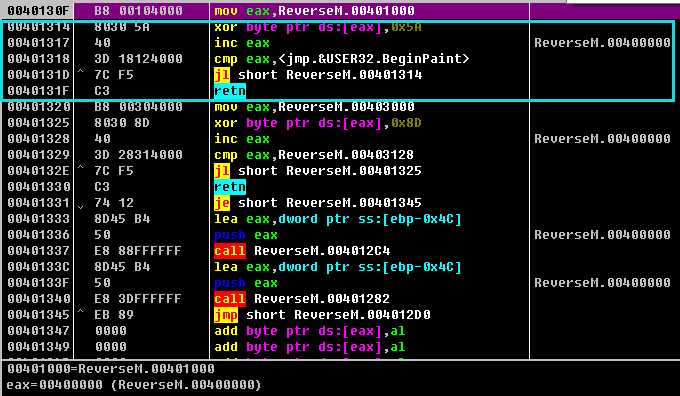Click comment ReverseM.00400000 on row 00401317
The height and width of the screenshot is (396, 680).
point(602,43)
